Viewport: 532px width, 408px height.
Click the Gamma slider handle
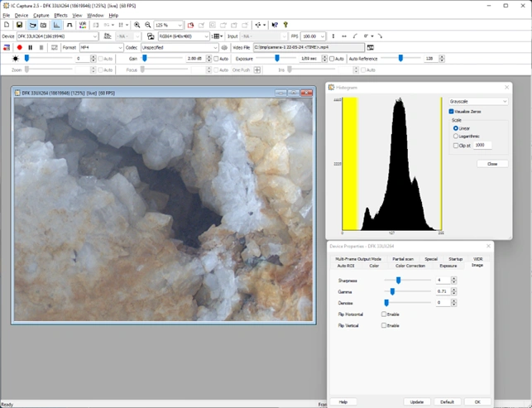point(391,291)
